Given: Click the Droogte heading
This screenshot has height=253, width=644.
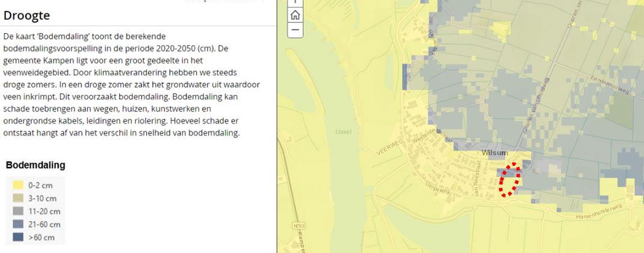Looking at the screenshot, I should (x=26, y=16).
